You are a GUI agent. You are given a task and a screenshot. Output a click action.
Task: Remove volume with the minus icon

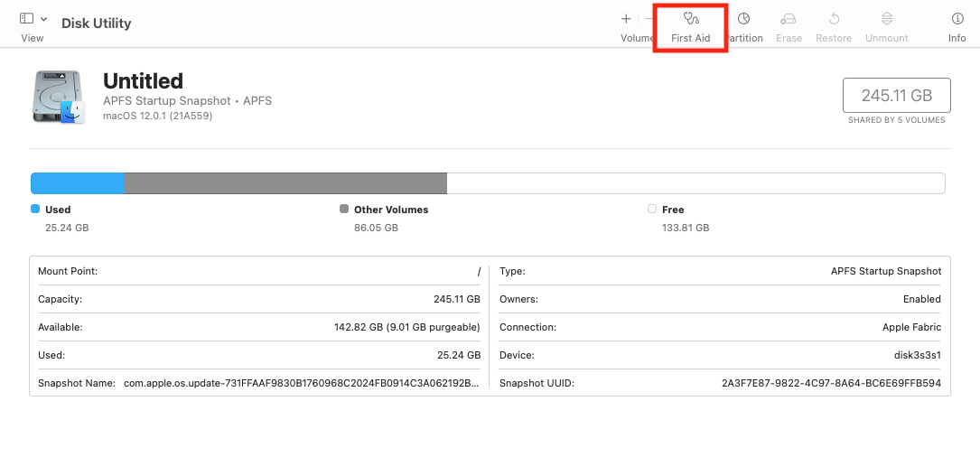649,19
